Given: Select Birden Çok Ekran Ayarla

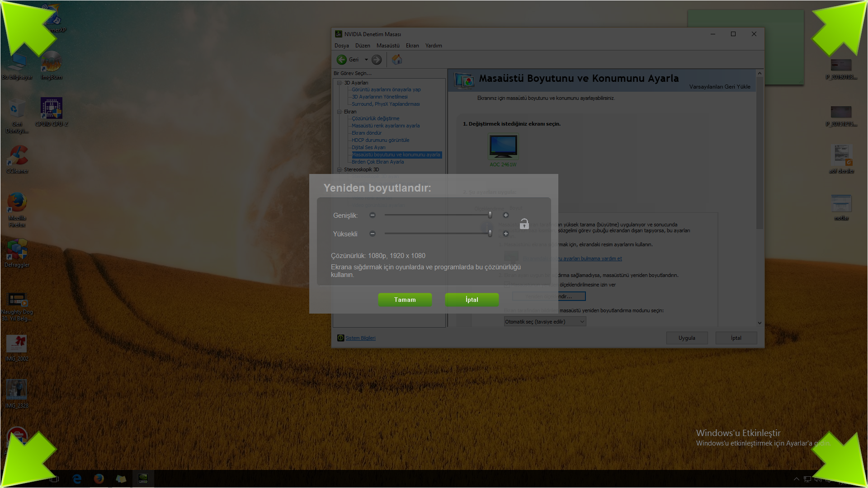Looking at the screenshot, I should point(378,162).
